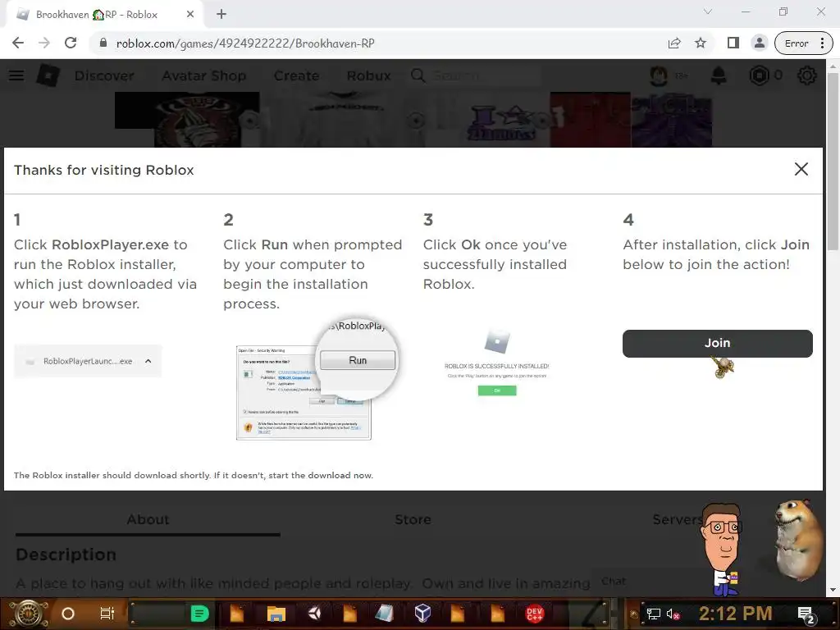840x630 pixels.
Task: Open the steampunk Start button
Action: pos(29,614)
